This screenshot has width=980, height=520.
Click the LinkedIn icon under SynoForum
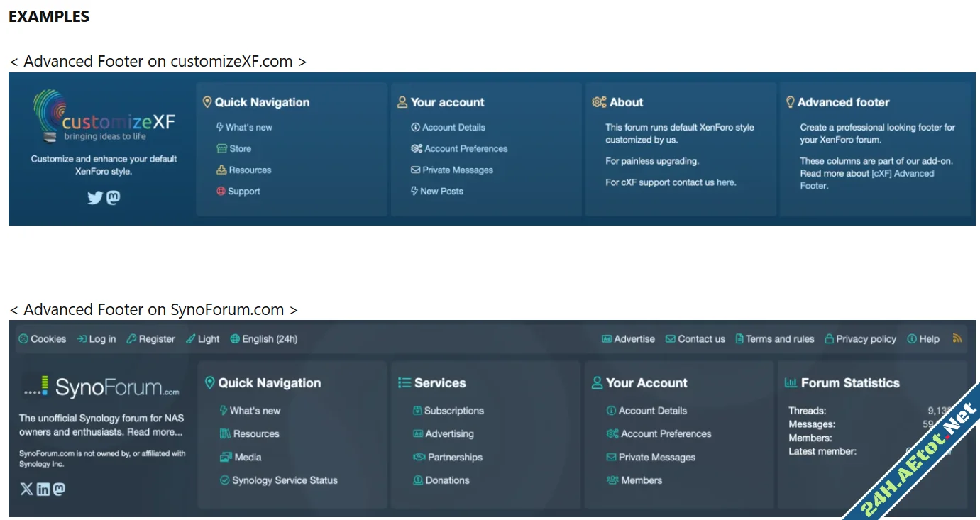click(43, 489)
